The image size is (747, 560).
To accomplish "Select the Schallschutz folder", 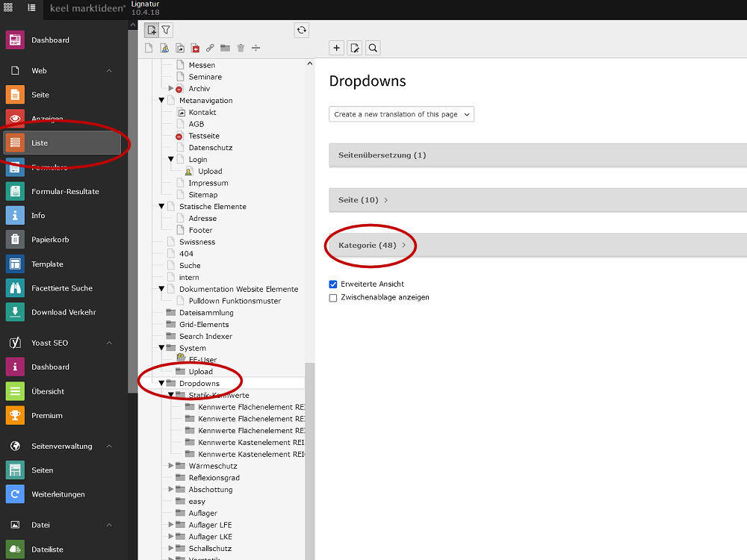I will pos(210,549).
